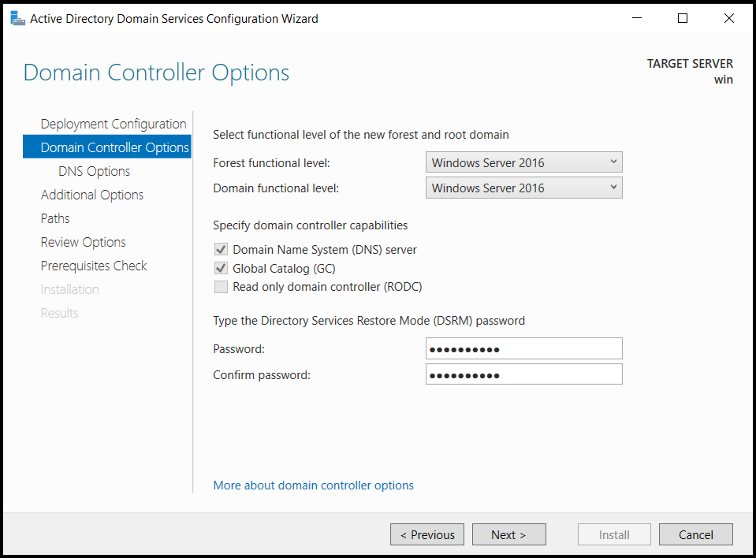Screen dimensions: 756x558
Task: Minimize the configuration wizard window
Action: point(637,18)
